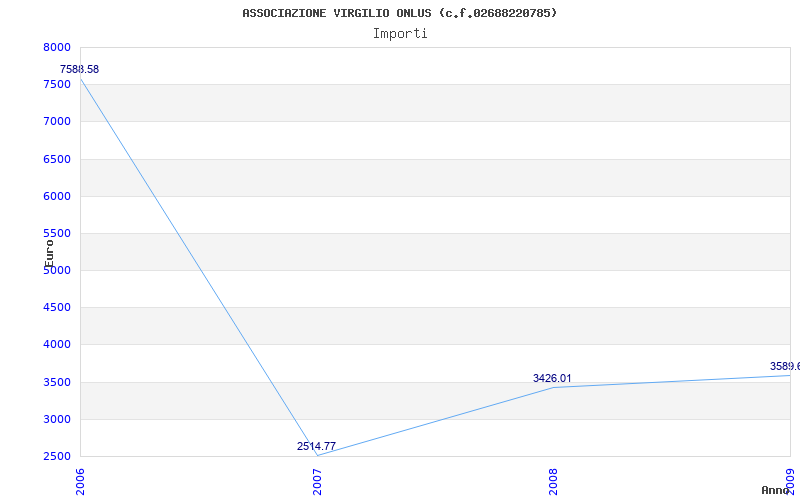Screen dimensions: 800x500
Task: Select the 3000 y-axis tick label
Action: (57, 419)
